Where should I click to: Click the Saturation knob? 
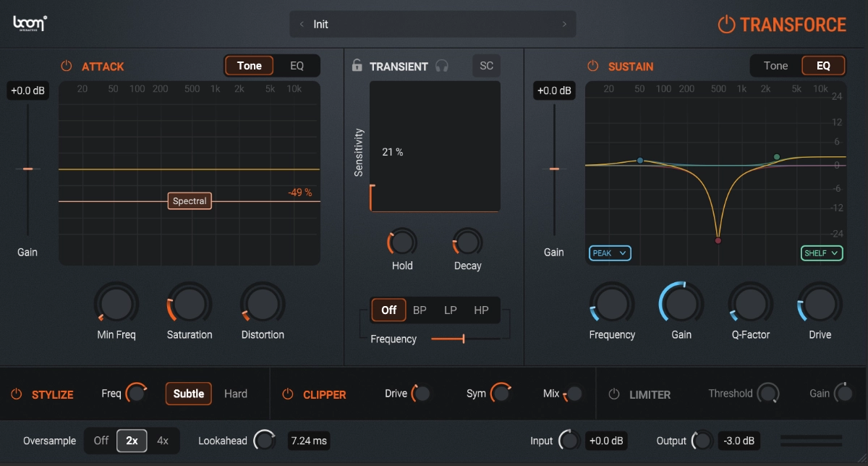click(x=189, y=304)
